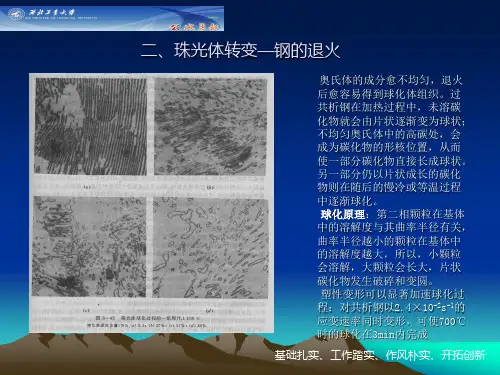Click the red calligraphy motto in banner
The height and width of the screenshot is (375, 500).
pyautogui.click(x=195, y=26)
